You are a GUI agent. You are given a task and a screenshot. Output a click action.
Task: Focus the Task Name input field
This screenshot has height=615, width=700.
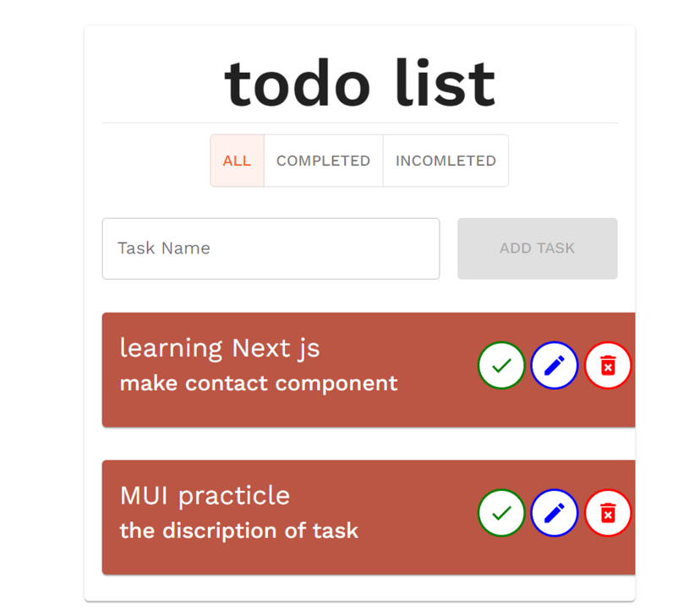(271, 248)
